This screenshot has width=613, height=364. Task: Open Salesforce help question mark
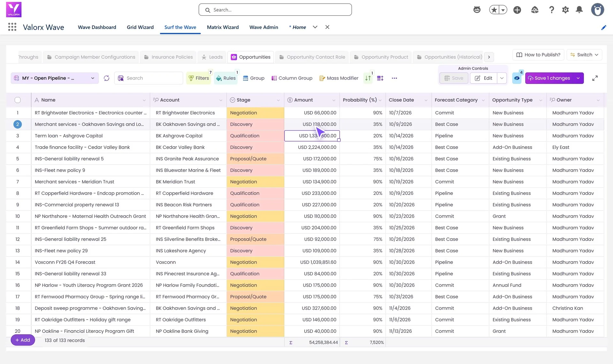click(551, 10)
